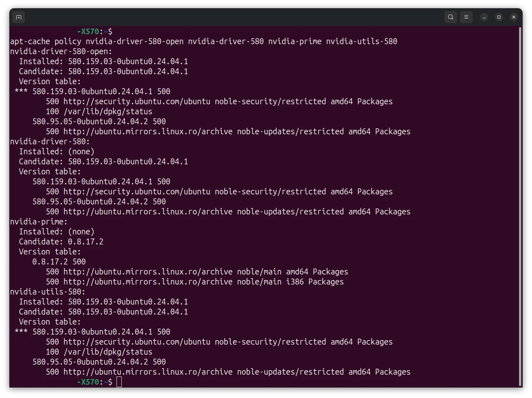
Task: Open the hamburger main menu
Action: click(466, 17)
